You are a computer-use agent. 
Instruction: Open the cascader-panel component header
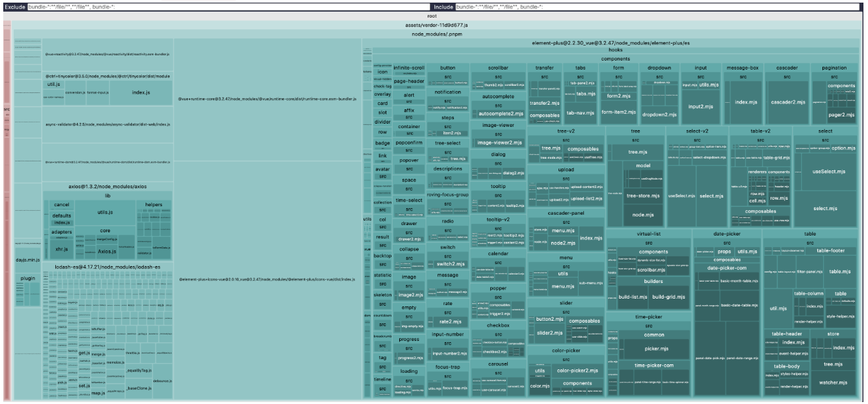point(566,213)
